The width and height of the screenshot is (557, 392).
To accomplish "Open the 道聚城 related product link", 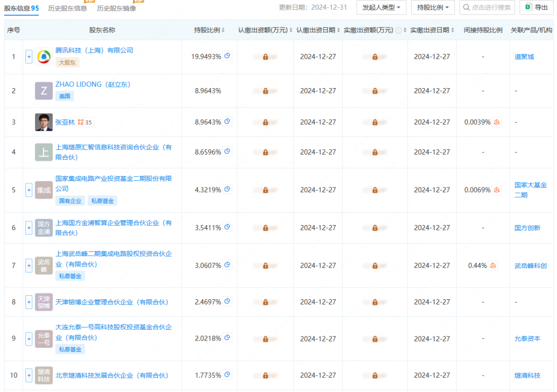I will point(524,57).
